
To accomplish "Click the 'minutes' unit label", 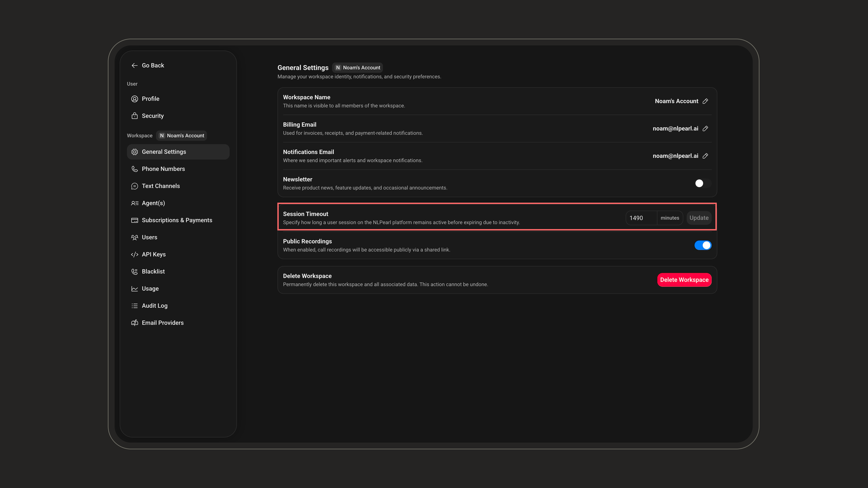I will point(670,218).
